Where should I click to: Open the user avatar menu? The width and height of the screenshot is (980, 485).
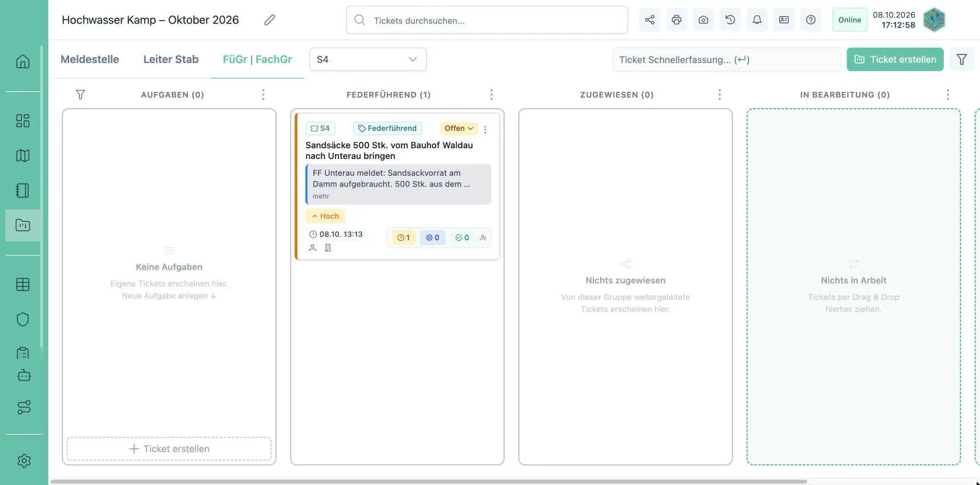(934, 20)
